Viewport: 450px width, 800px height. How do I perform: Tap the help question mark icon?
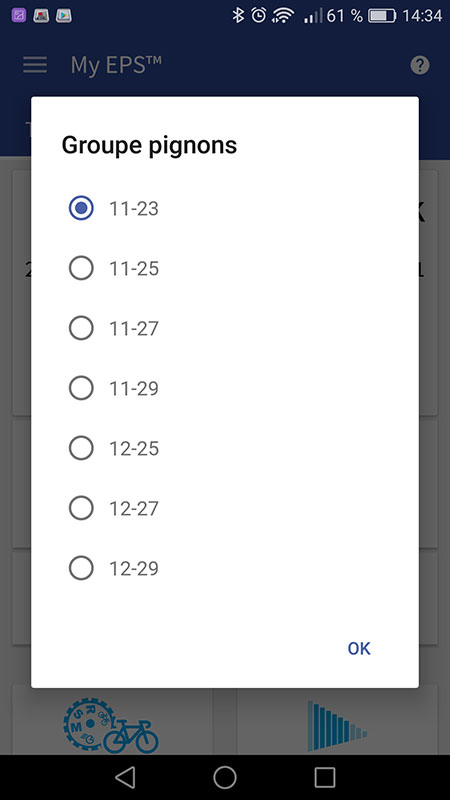(x=419, y=65)
